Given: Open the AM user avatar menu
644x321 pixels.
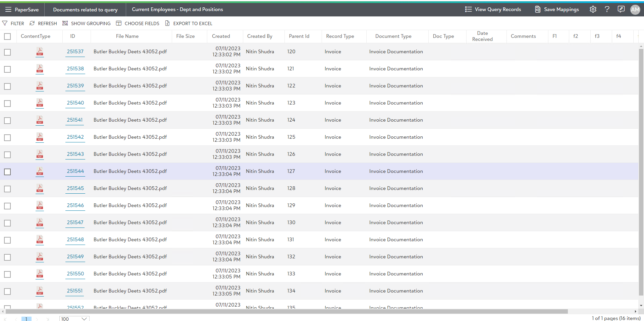Looking at the screenshot, I should 635,10.
